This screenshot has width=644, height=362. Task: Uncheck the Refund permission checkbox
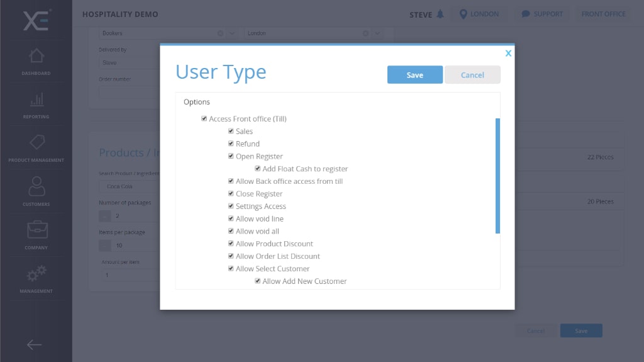pyautogui.click(x=231, y=144)
